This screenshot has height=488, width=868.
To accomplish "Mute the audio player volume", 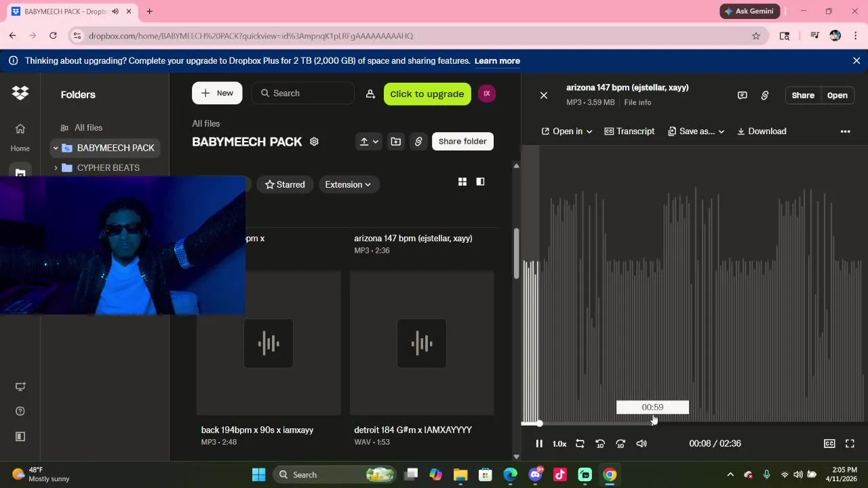I will tap(642, 443).
